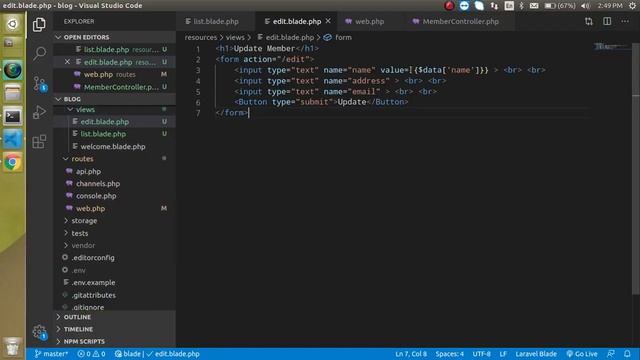
Task: Click views in the breadcrumb path
Action: click(235, 37)
